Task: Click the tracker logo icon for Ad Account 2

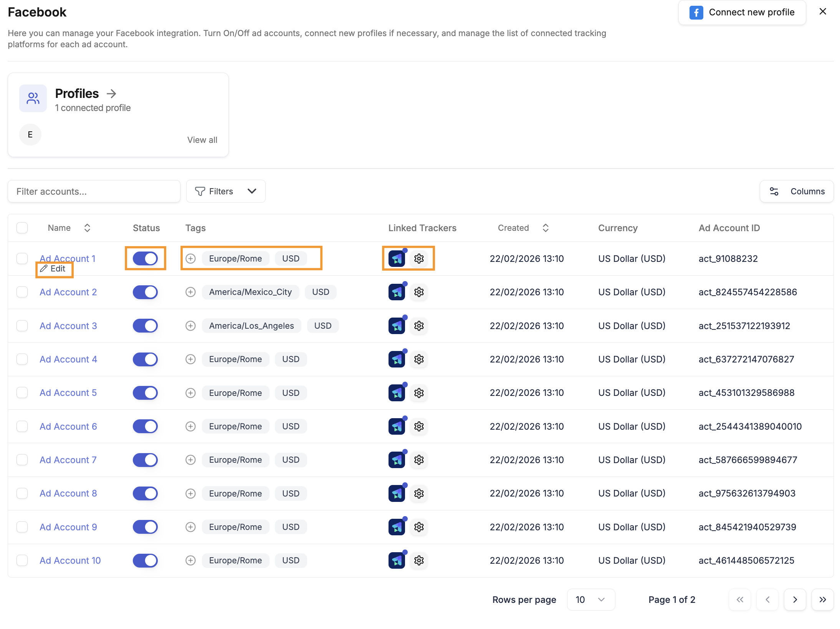Action: tap(397, 293)
